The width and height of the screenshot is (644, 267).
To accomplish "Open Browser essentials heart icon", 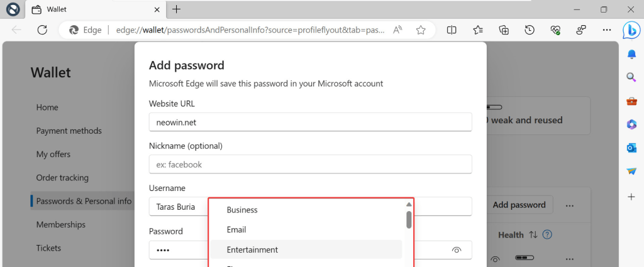I will pos(555,30).
